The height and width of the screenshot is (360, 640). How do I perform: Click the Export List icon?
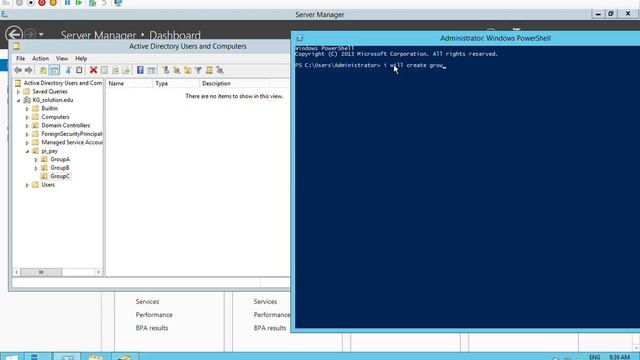tap(126, 70)
